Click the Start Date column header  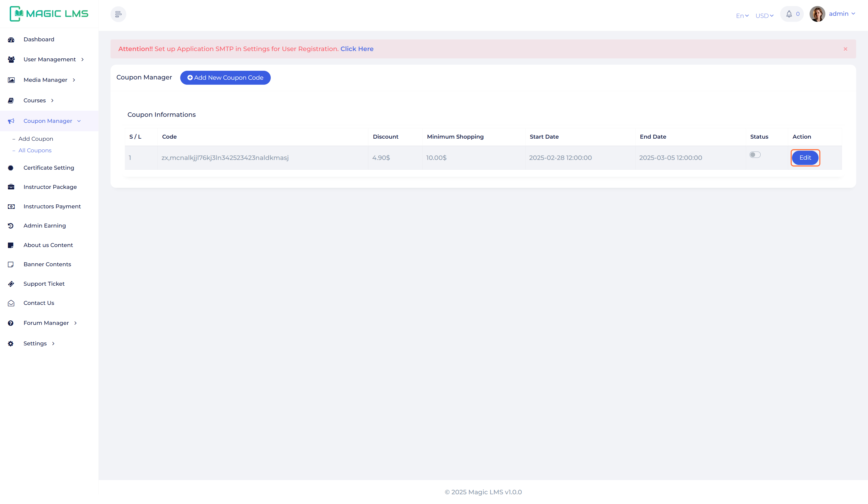click(544, 137)
